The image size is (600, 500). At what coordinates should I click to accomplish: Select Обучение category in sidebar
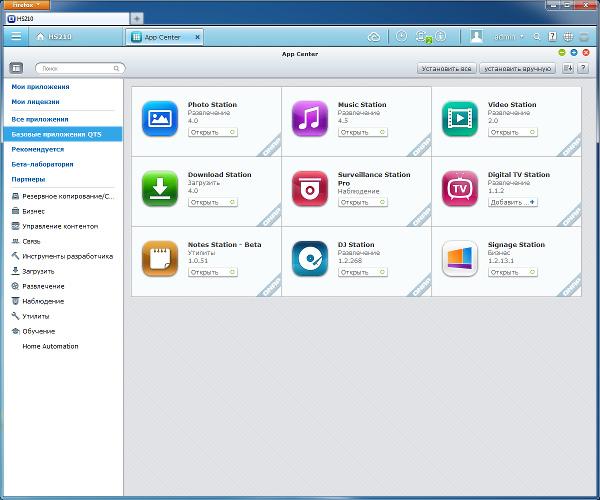point(33,331)
